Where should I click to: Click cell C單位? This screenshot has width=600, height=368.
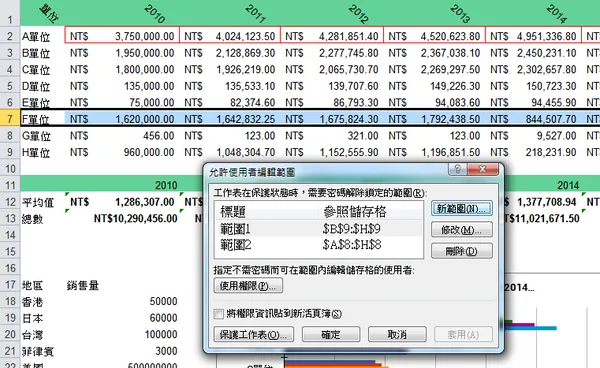[42, 69]
